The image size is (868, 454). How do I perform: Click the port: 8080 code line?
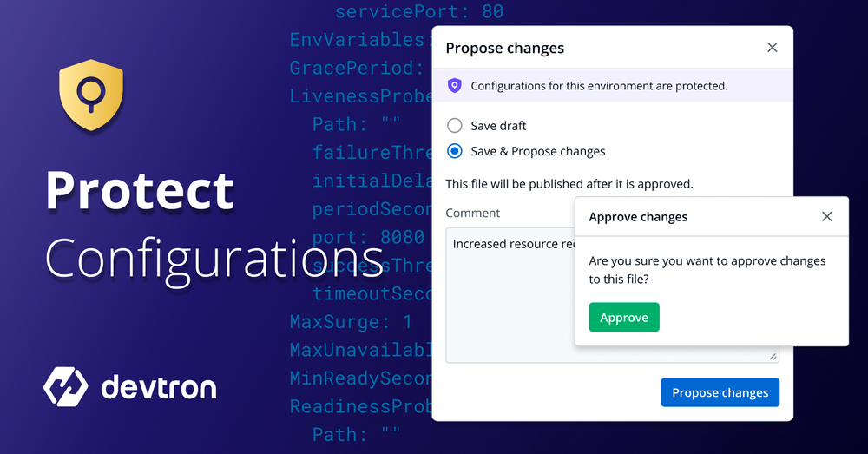pyautogui.click(x=368, y=237)
